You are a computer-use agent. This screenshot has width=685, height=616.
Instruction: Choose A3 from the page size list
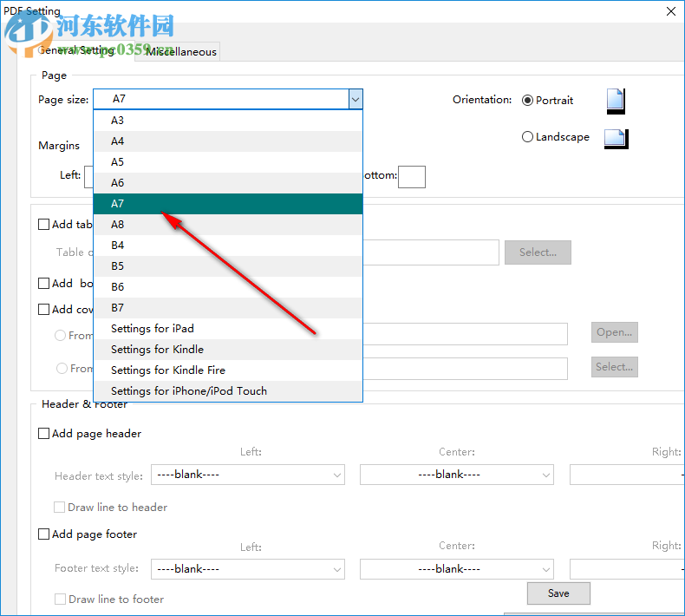228,121
